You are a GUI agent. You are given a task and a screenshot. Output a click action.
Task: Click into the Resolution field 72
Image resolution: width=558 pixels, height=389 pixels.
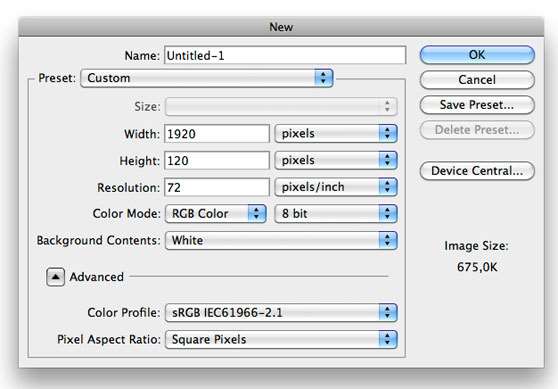(217, 187)
